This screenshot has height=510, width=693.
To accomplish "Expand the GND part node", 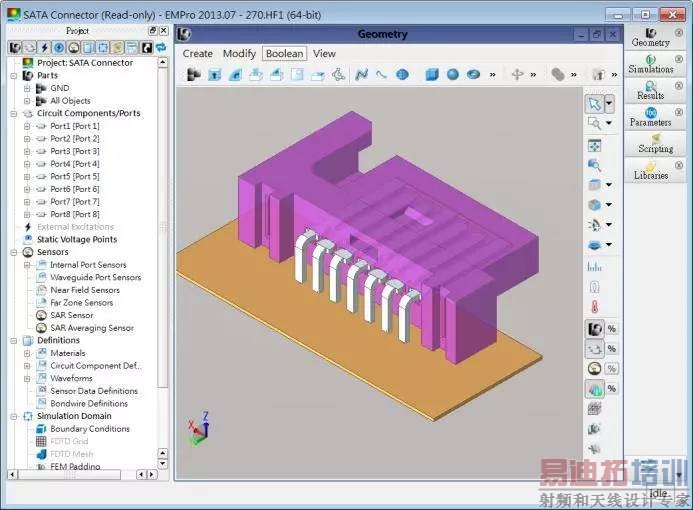I will 27,88.
